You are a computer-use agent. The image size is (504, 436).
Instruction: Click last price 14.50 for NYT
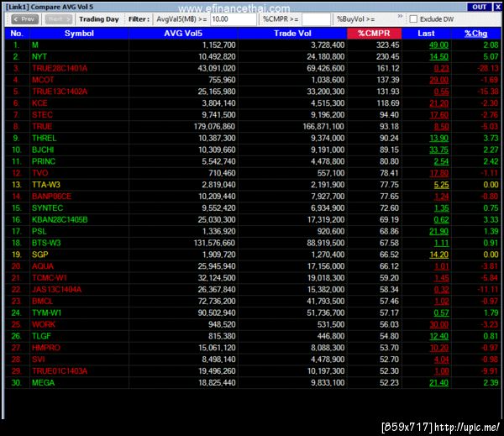[x=438, y=57]
